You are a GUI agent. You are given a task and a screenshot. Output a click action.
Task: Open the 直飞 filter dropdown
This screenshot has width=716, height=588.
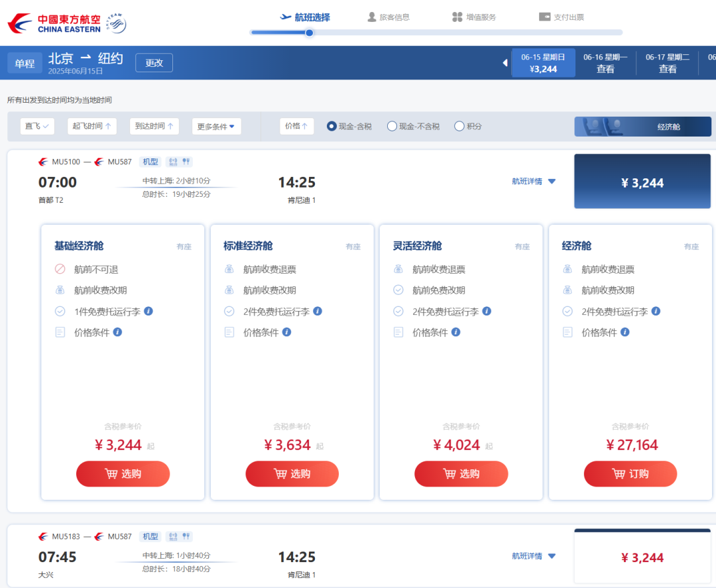[x=37, y=126]
